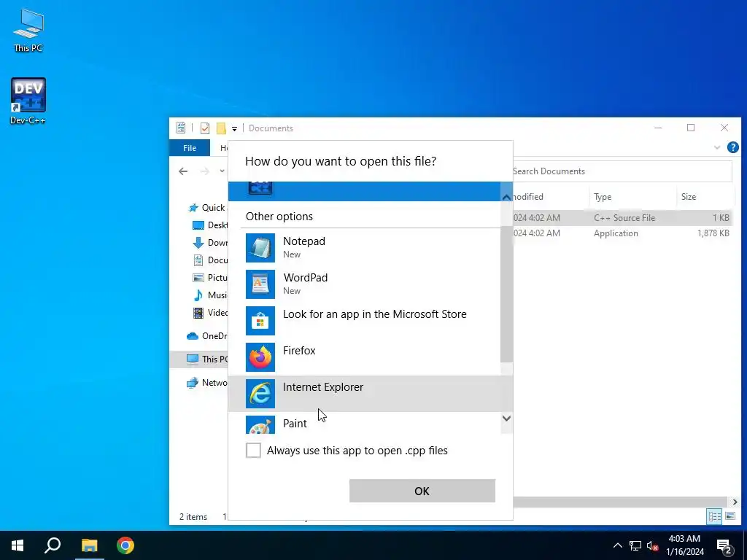Open Quick access in navigation pane
This screenshot has height=560, width=747.
[x=207, y=208]
